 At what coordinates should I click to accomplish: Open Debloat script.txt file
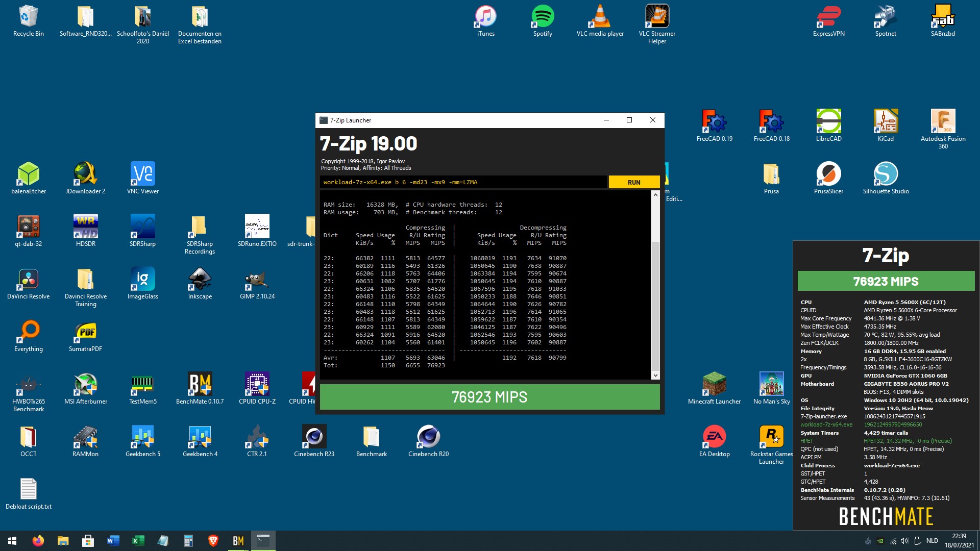[x=29, y=494]
